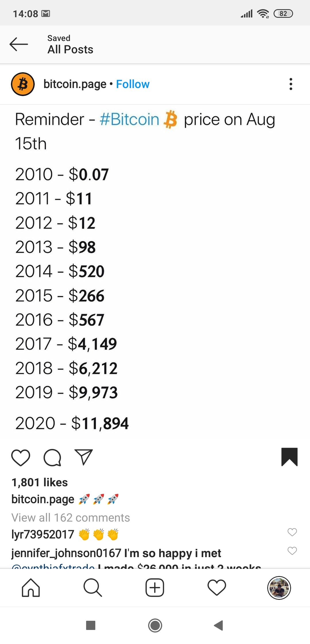Image resolution: width=310 pixels, height=644 pixels.
Task: Like the post with the heart icon
Action: pyautogui.click(x=21, y=457)
